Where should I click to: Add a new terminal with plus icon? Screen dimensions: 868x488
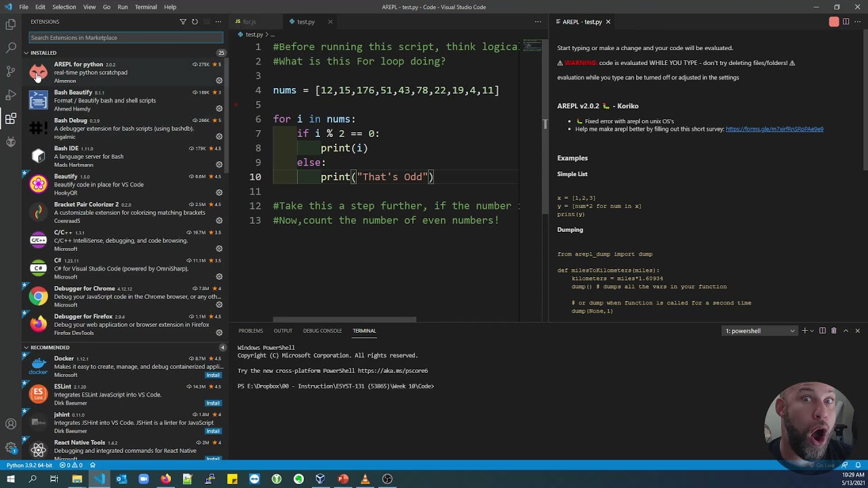805,331
